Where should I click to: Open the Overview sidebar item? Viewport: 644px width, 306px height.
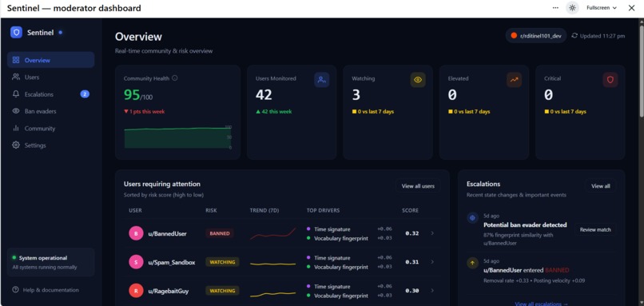pos(51,60)
